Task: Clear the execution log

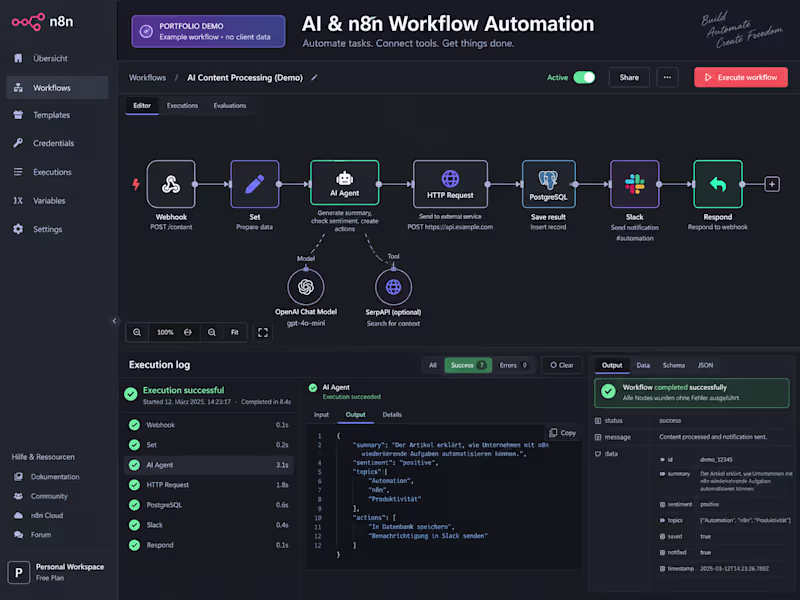Action: tap(562, 365)
